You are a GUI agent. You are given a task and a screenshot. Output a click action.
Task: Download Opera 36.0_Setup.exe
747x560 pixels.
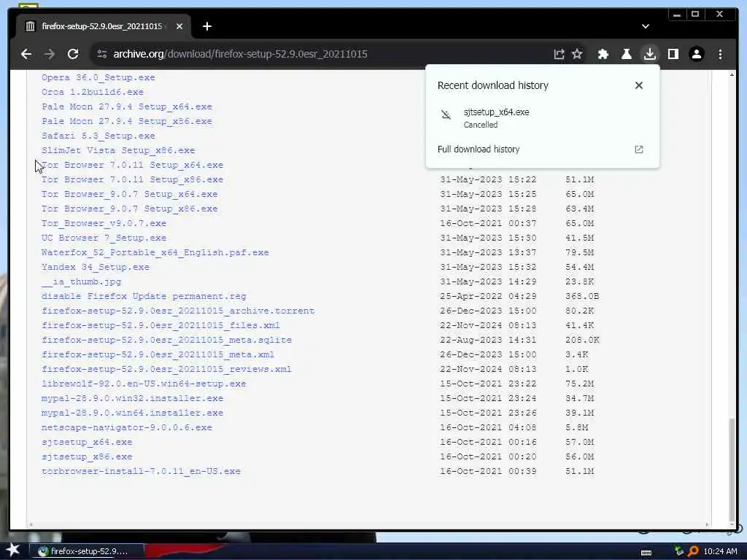tap(98, 77)
